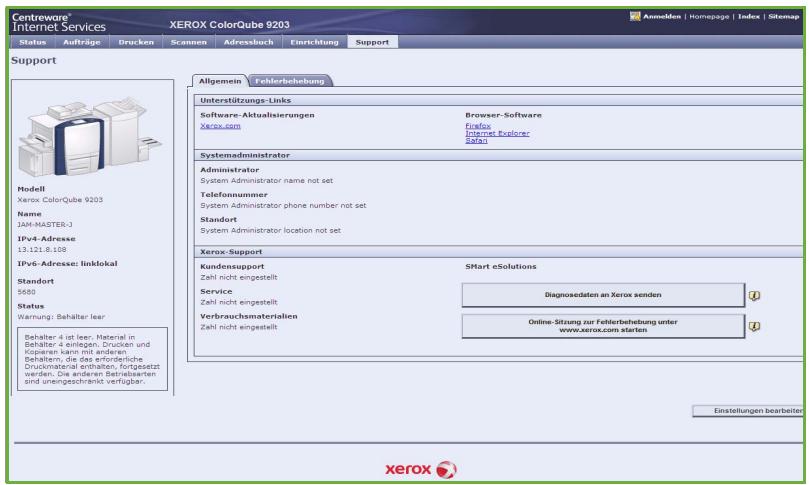Click the IPv6-Adresse: linklokal label
The height and width of the screenshot is (485, 809).
click(x=67, y=264)
